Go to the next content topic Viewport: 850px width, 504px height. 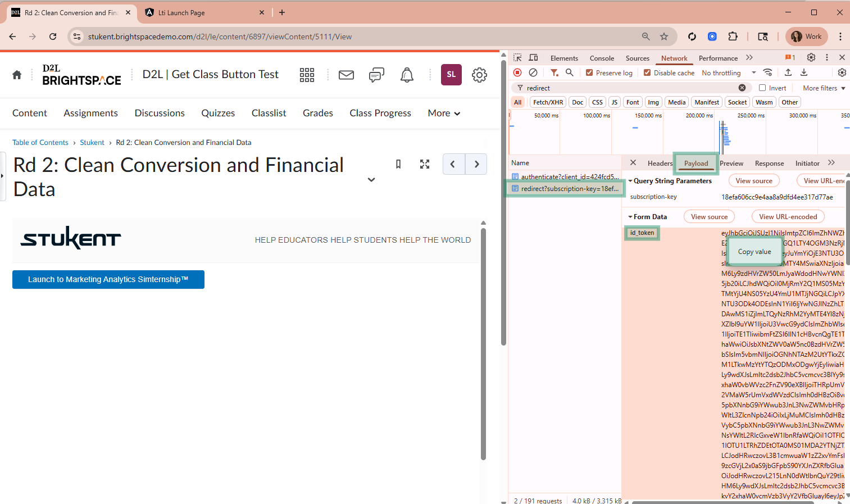(x=476, y=164)
